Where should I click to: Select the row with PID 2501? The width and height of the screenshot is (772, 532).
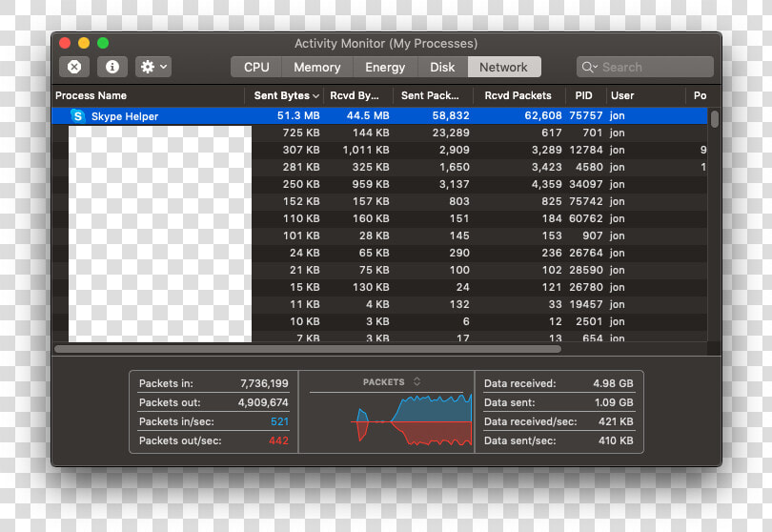379,321
